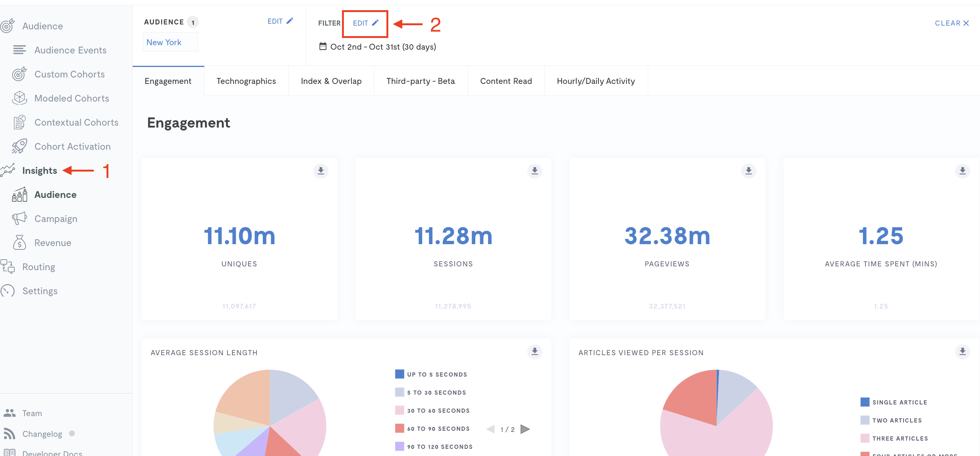Click the 30 to 60 Seconds legend swatch
This screenshot has height=456, width=980.
[399, 410]
